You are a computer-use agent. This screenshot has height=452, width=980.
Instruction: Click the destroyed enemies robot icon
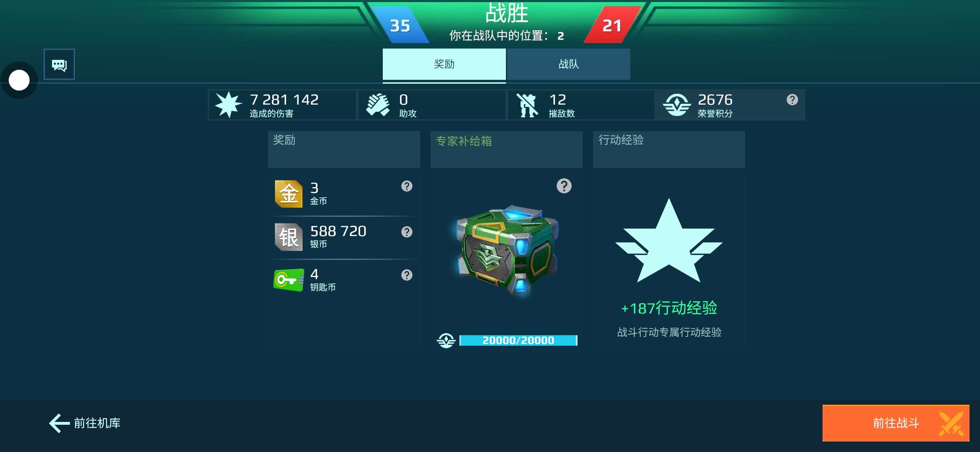click(x=527, y=105)
